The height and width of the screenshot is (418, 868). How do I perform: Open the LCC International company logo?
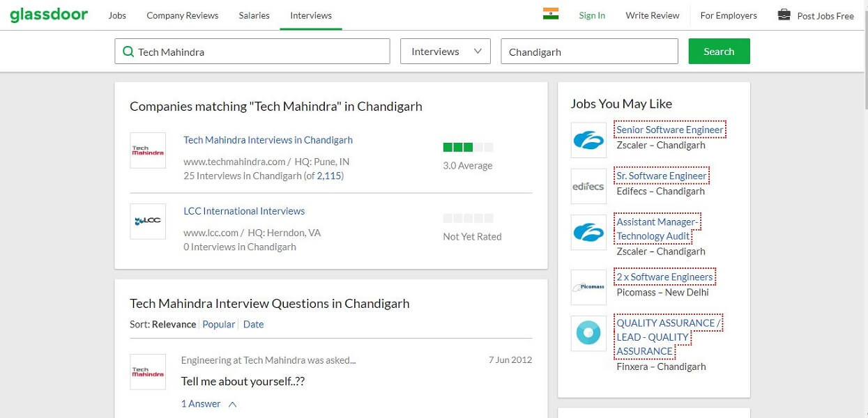148,221
